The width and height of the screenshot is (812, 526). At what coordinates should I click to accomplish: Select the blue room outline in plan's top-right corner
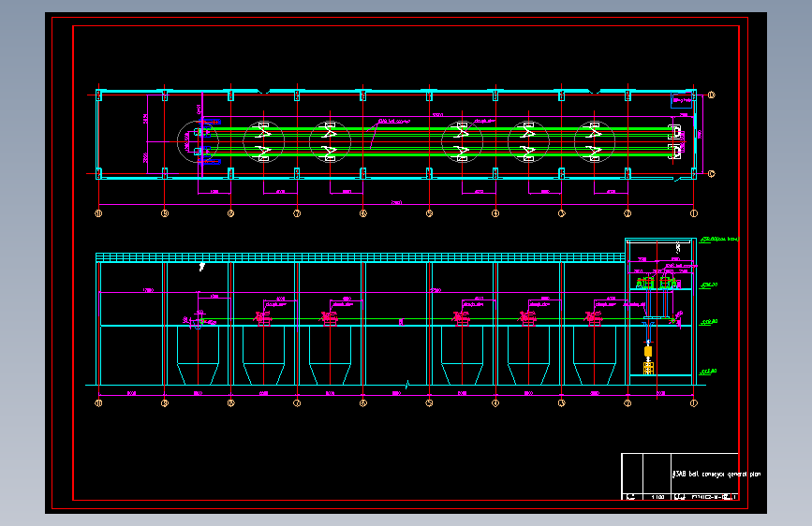coord(682,100)
